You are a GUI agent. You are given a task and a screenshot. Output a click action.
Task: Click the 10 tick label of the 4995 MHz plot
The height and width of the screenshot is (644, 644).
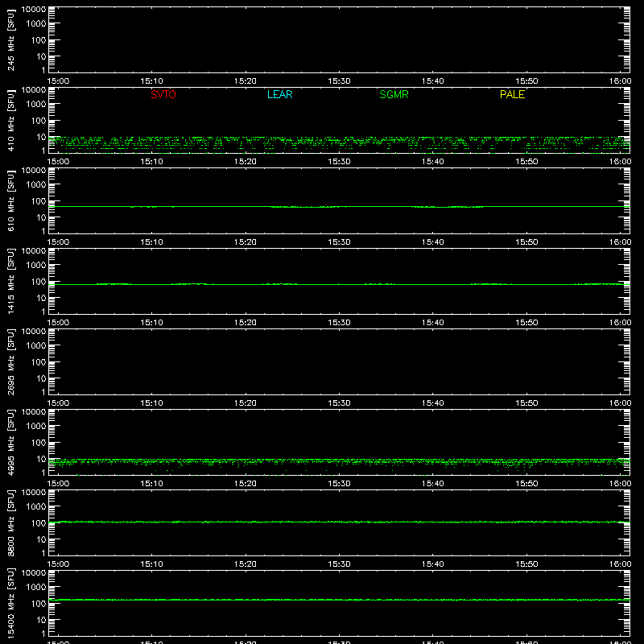[41, 459]
